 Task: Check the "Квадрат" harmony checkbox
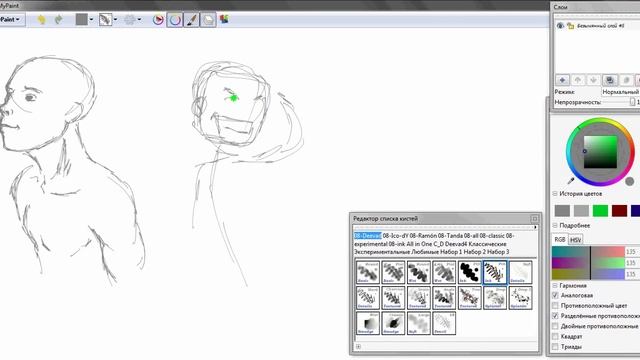click(555, 336)
